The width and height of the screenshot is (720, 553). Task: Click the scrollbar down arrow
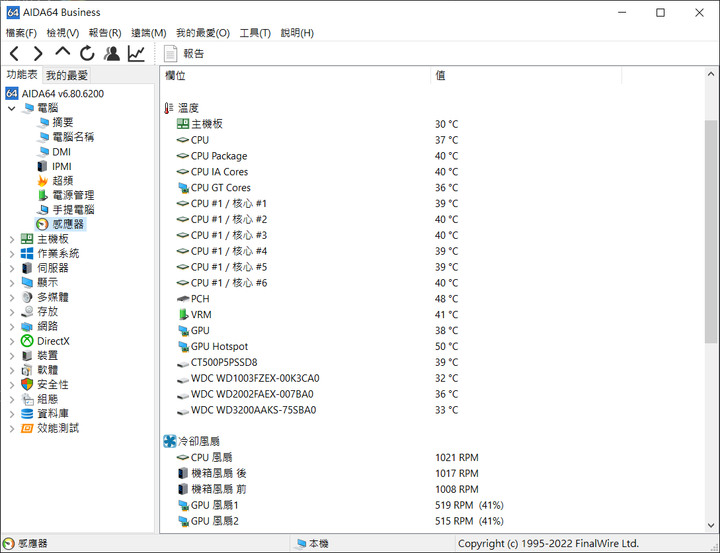[x=711, y=525]
